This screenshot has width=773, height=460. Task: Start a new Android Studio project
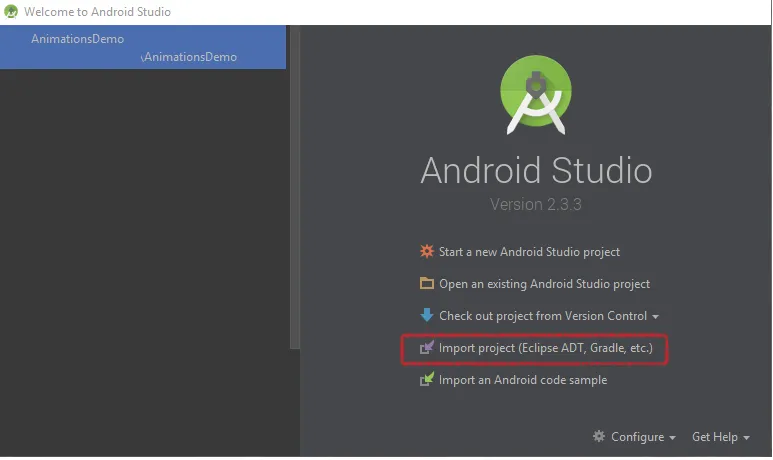(x=529, y=252)
